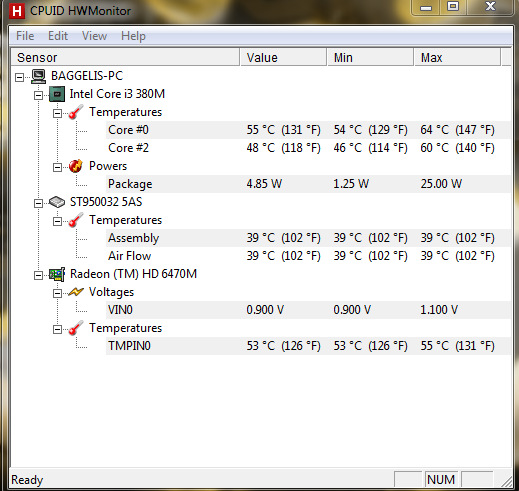Screen dimensions: 519x491
Task: Collapse the ST950032 5AS drive node
Action: click(38, 203)
